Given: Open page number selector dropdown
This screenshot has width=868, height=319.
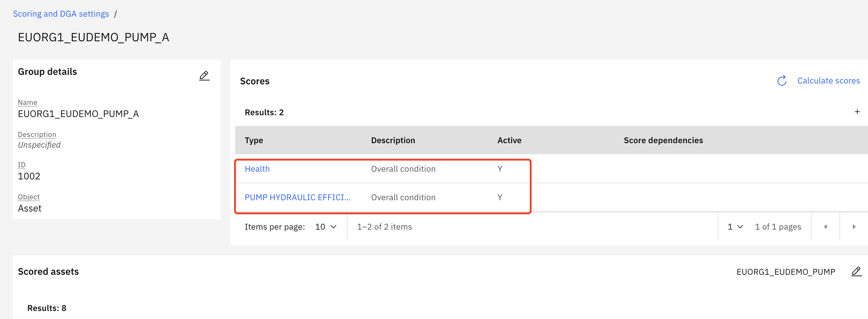Looking at the screenshot, I should [735, 227].
